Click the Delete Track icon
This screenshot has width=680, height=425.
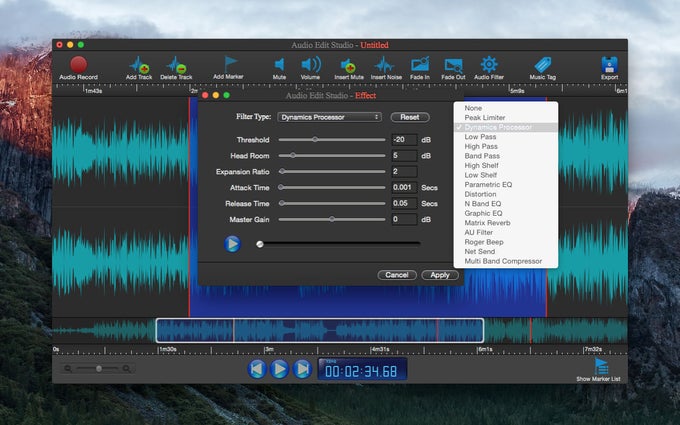click(176, 65)
